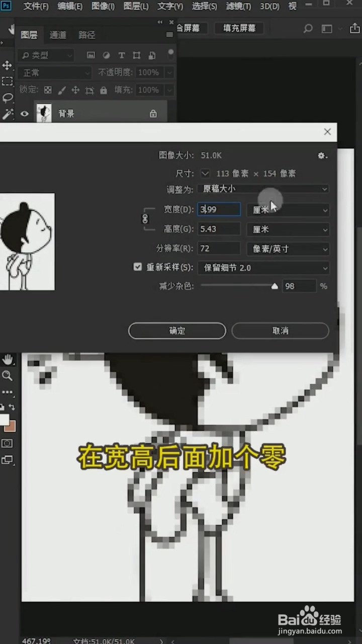Lock all padlock icon

pyautogui.click(x=104, y=90)
